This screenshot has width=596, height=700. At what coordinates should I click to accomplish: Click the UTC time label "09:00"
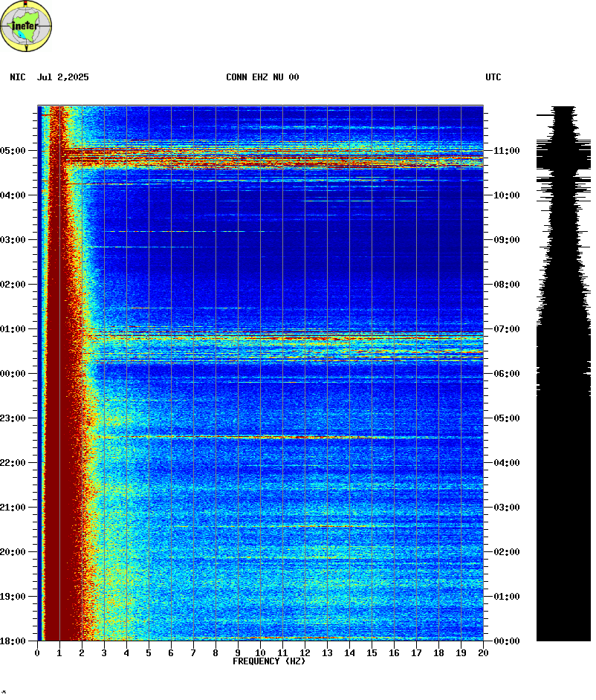[507, 240]
